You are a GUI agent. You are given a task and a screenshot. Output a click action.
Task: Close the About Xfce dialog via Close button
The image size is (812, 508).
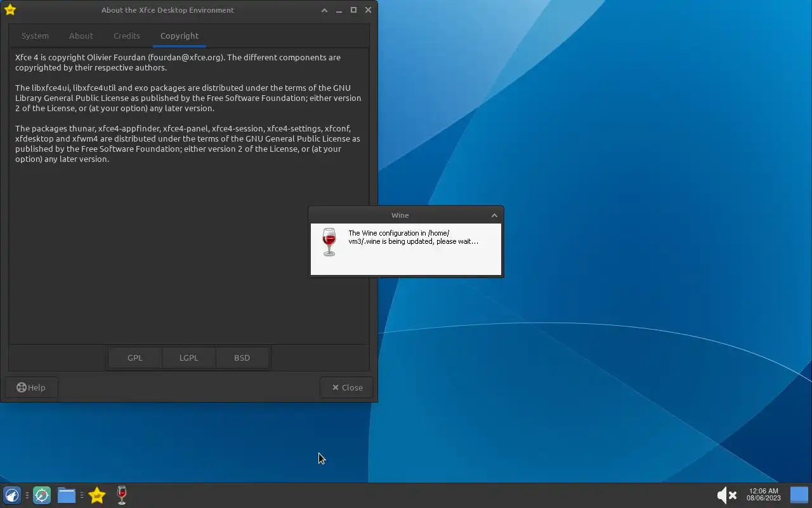click(x=347, y=387)
